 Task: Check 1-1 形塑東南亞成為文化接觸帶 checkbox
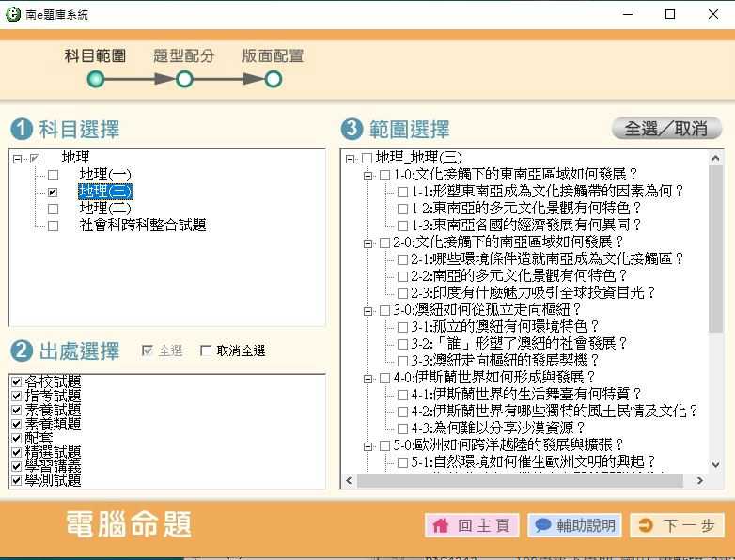402,192
